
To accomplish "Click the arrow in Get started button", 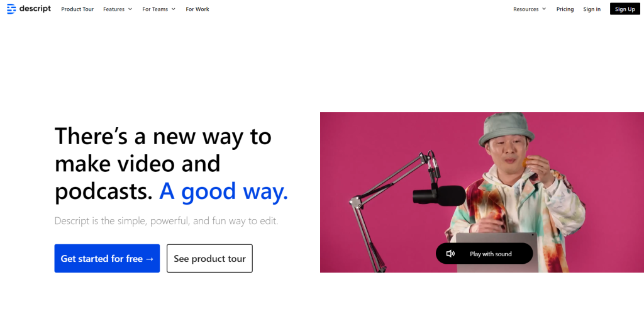I will point(149,259).
